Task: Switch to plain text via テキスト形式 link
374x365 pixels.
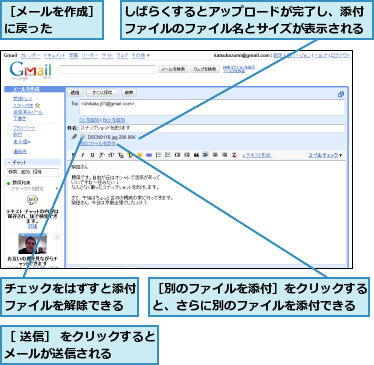Action: pos(257,155)
